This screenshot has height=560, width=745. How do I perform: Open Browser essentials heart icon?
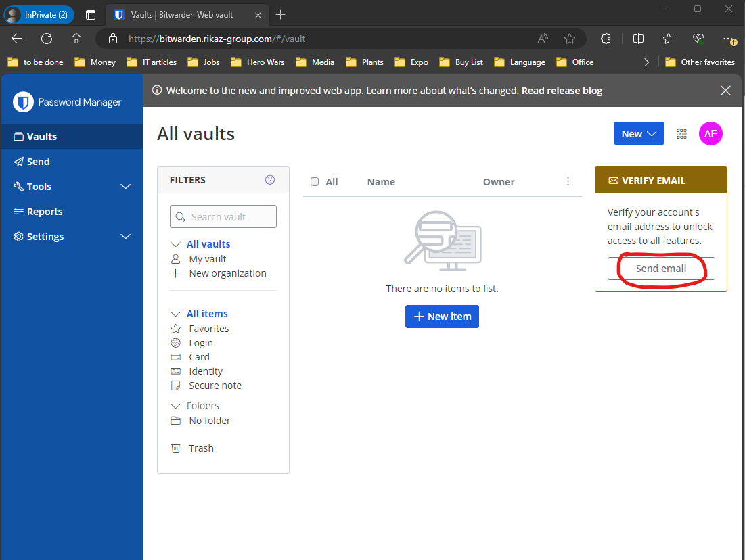698,39
